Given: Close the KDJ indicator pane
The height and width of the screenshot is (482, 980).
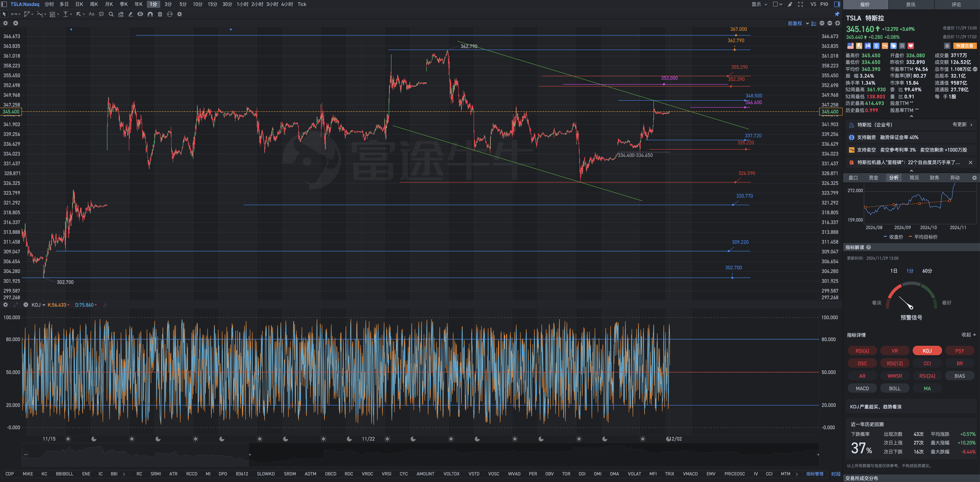Looking at the screenshot, I should click(26, 305).
